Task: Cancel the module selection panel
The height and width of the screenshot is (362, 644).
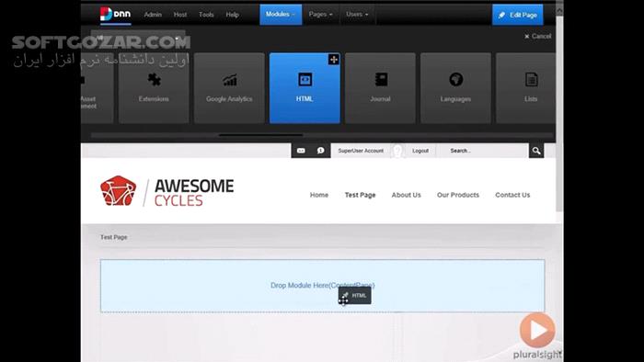Action: 537,36
